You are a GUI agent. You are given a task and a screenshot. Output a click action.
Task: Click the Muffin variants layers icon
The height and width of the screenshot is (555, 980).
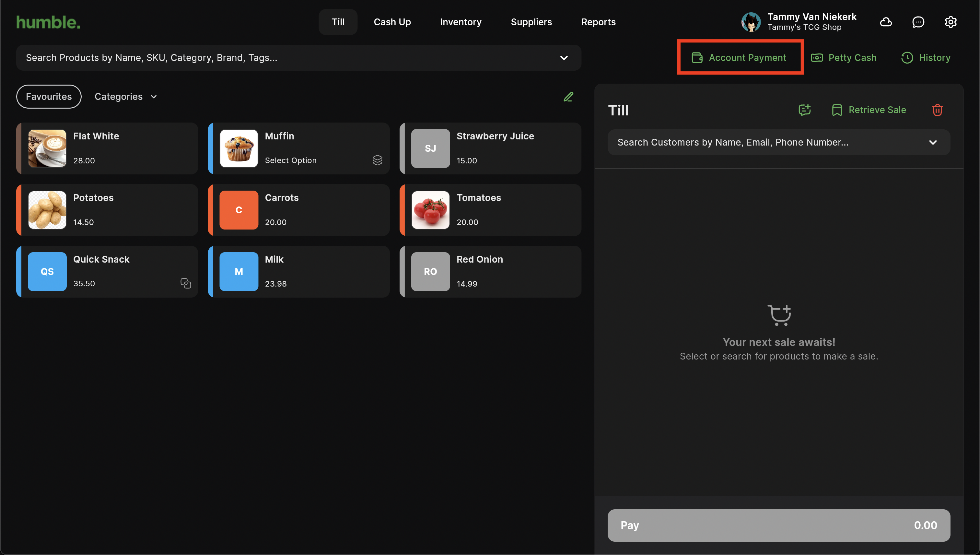377,160
